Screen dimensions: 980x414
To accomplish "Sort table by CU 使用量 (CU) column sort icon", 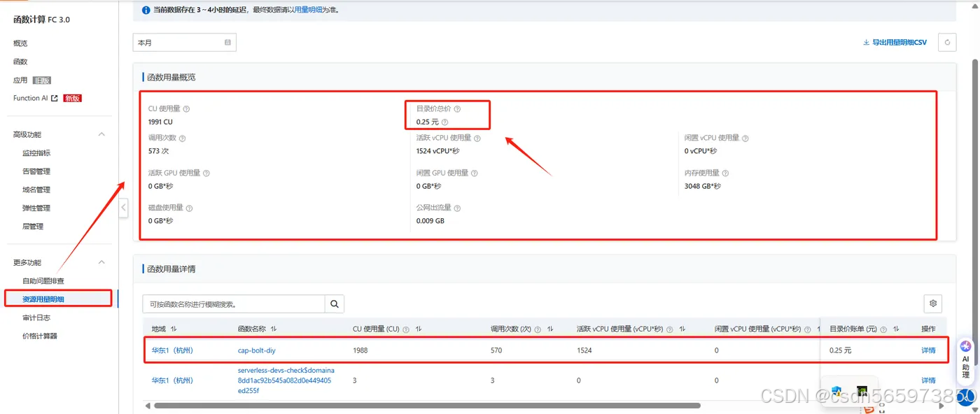I will point(418,329).
